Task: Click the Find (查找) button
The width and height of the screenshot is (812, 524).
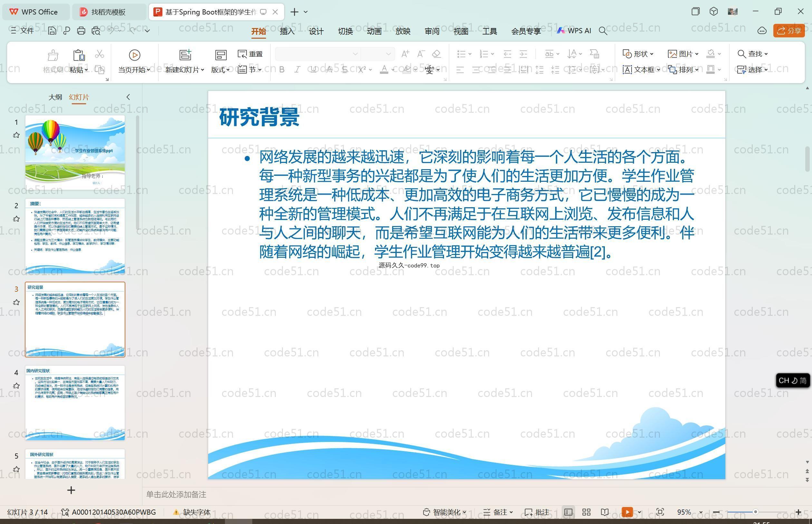Action: 752,54
